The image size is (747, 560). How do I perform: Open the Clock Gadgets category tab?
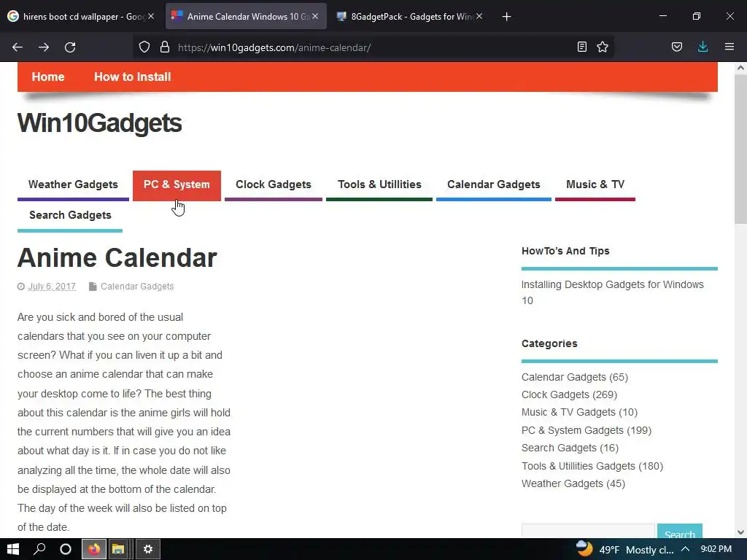pyautogui.click(x=274, y=184)
